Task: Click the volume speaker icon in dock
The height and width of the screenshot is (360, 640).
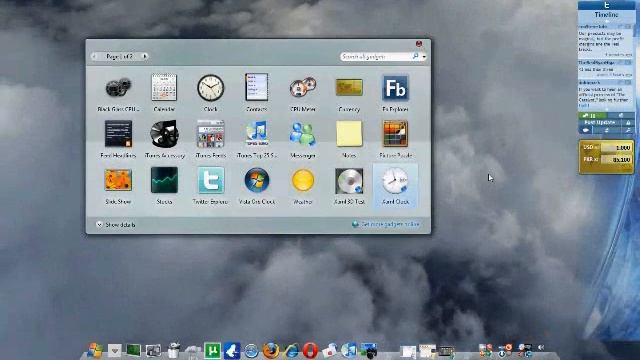Action: pyautogui.click(x=541, y=347)
